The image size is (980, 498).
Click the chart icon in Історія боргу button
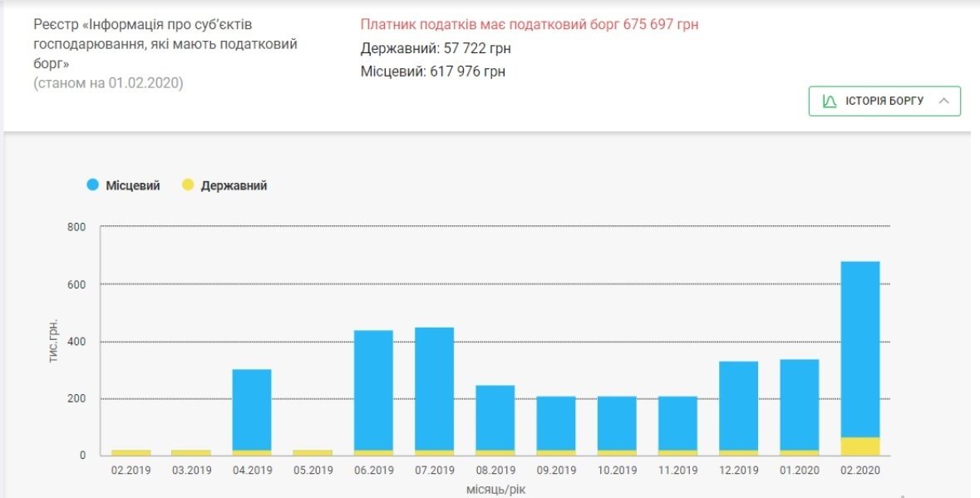coord(829,101)
